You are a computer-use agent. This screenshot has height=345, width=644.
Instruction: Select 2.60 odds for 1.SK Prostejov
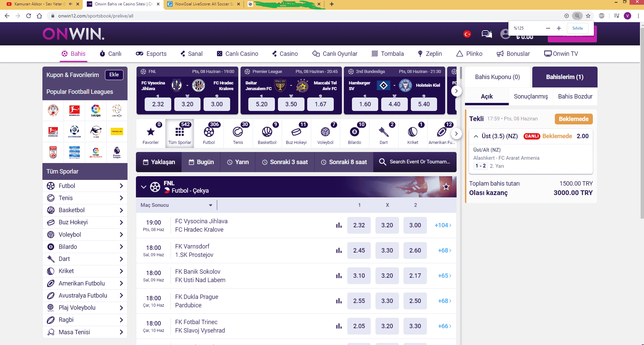415,251
